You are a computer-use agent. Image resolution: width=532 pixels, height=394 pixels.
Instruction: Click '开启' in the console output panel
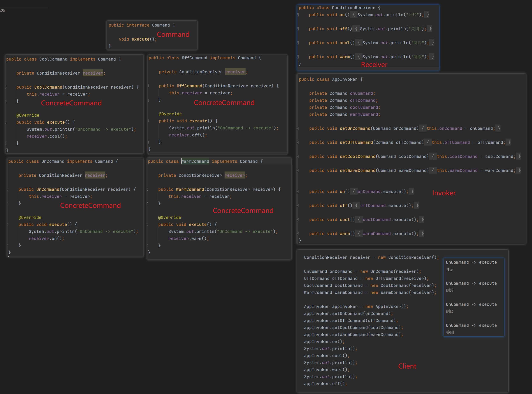click(x=450, y=269)
